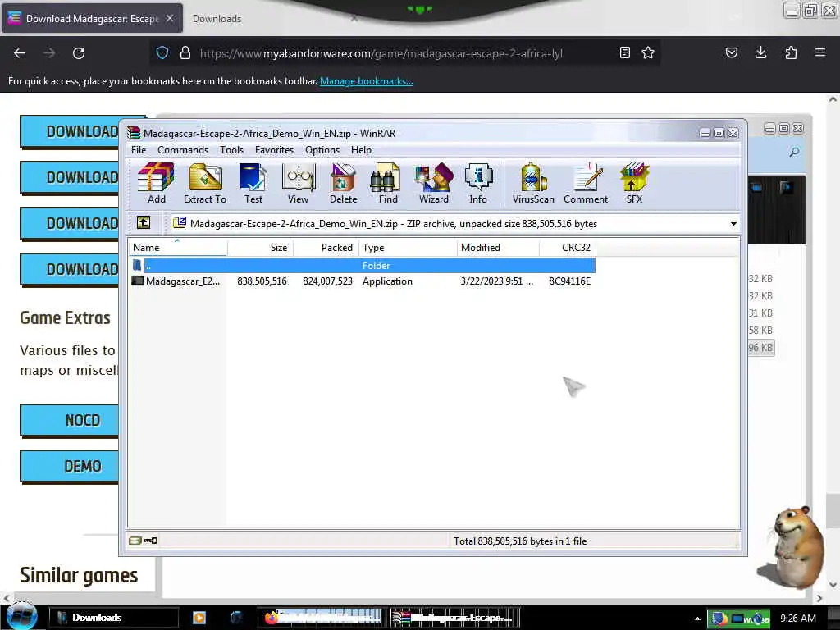
Task: Open the Downloads taskbar window button
Action: (113, 618)
